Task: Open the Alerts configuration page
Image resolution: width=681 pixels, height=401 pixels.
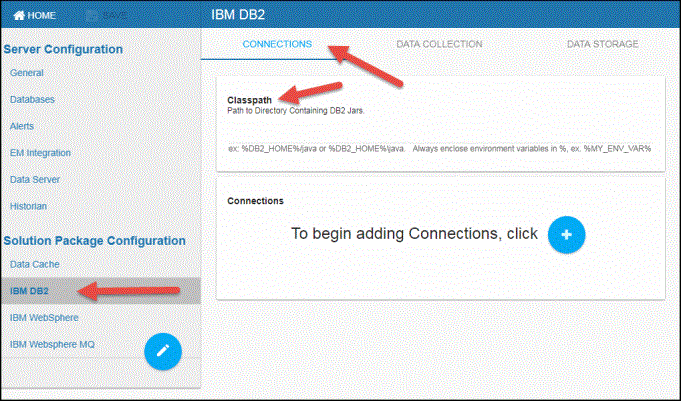Action: 23,126
